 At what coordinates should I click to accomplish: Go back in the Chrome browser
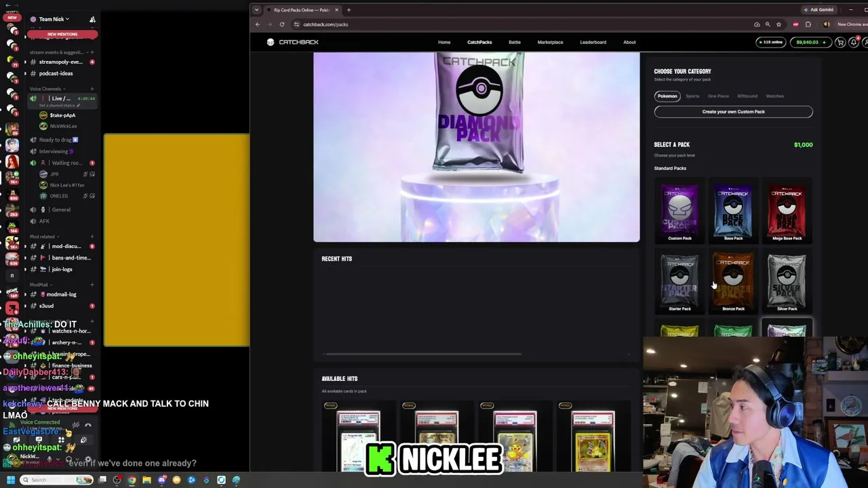point(258,24)
